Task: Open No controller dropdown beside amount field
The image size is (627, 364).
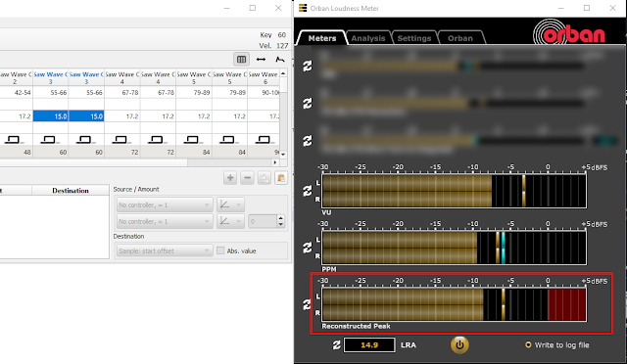Action: coord(164,221)
